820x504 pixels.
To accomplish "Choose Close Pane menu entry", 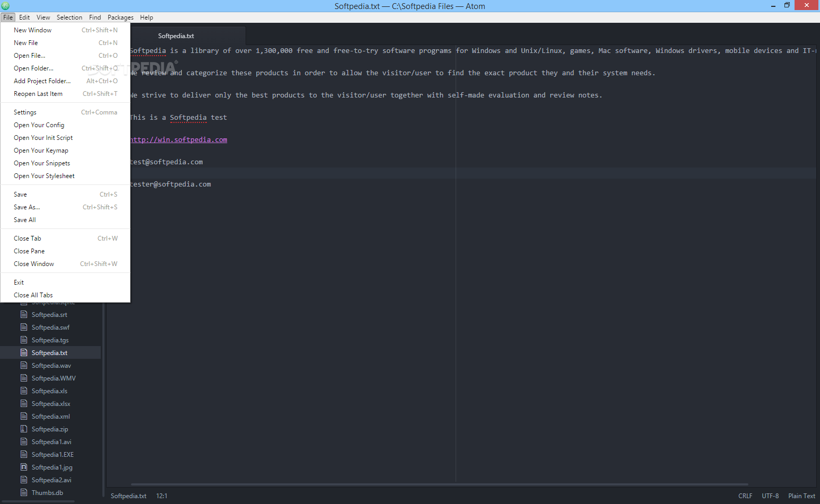I will point(65,251).
